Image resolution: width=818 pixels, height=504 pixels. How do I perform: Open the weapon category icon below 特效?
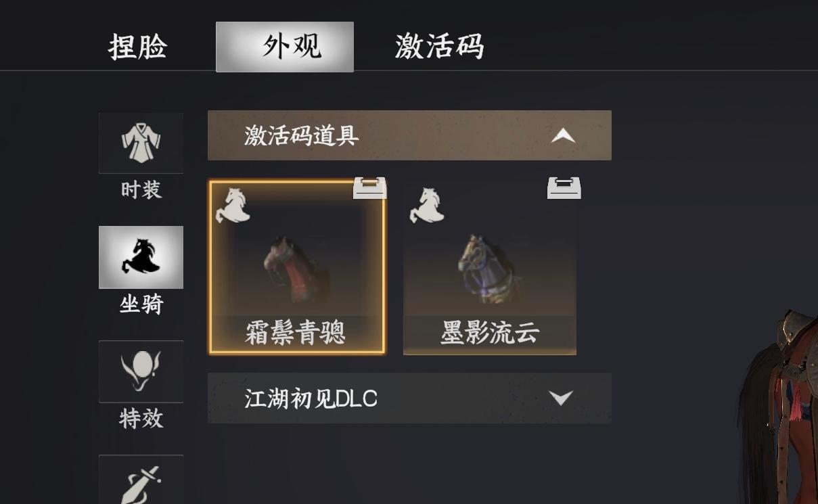pyautogui.click(x=141, y=480)
